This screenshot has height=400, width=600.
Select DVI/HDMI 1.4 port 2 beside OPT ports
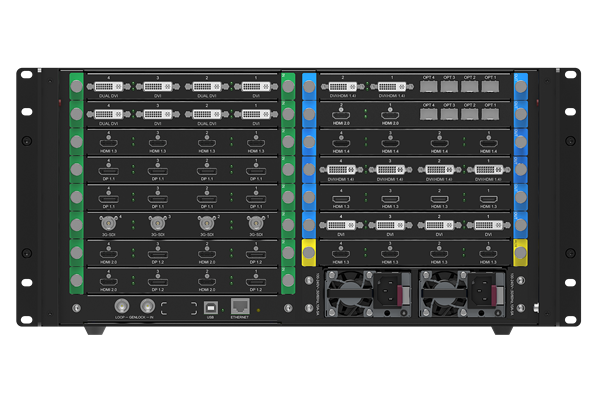tap(343, 87)
